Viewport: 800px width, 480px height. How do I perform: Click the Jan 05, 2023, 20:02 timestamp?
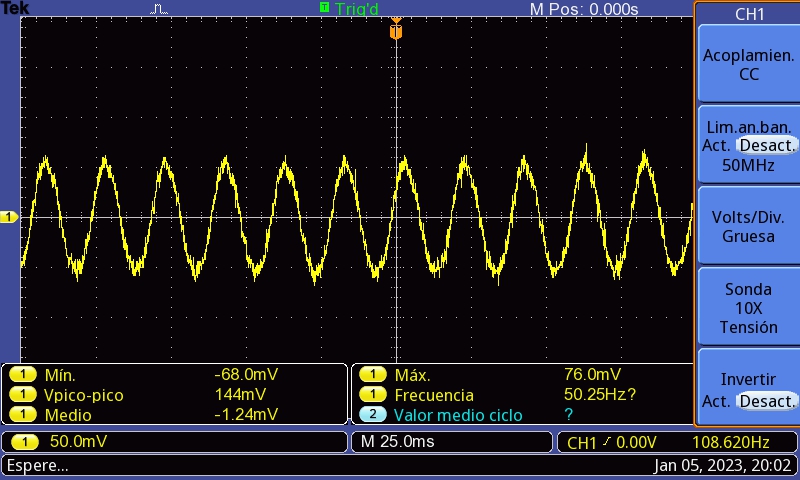pyautogui.click(x=722, y=466)
